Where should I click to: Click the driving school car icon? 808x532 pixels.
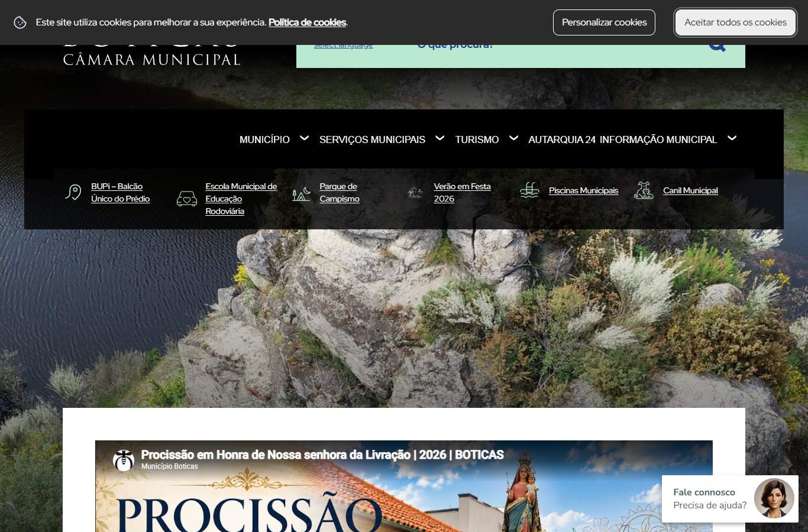187,199
